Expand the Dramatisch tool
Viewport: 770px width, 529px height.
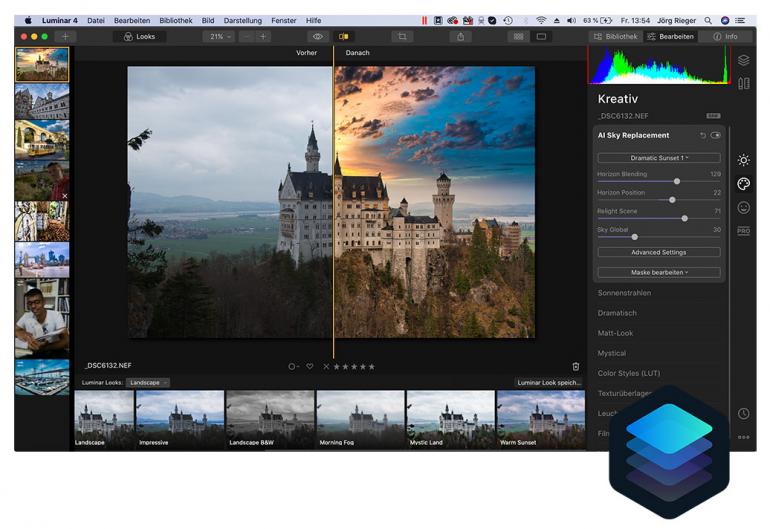[x=617, y=313]
